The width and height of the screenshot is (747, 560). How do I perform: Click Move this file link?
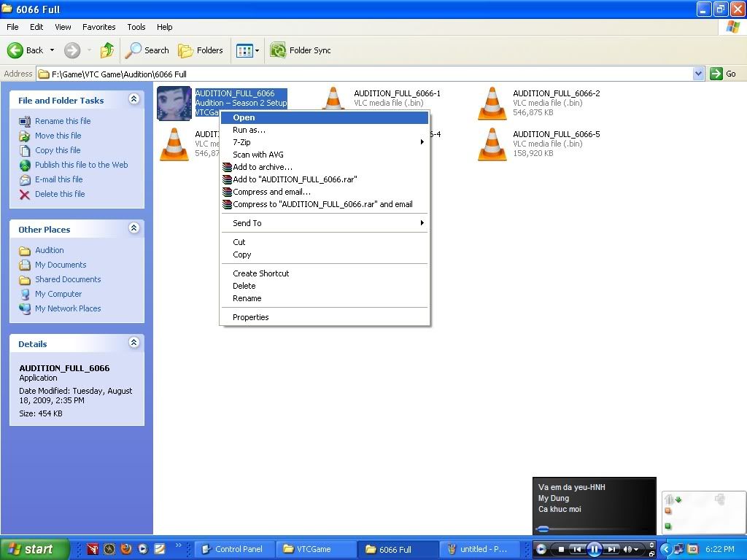tap(58, 136)
